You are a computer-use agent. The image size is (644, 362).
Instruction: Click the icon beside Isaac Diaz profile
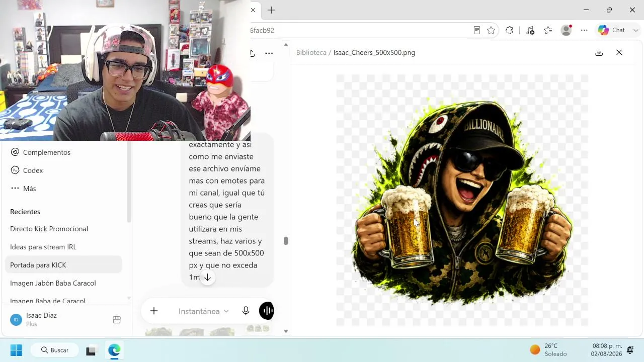(x=117, y=320)
